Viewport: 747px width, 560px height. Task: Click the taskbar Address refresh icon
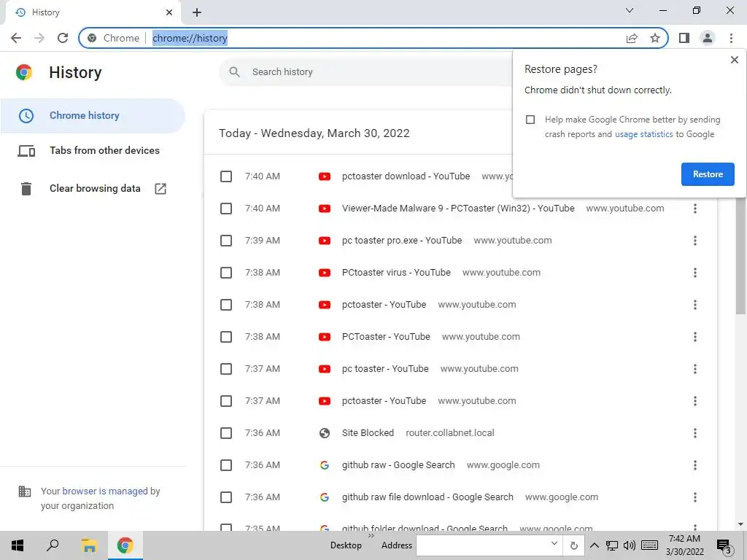[x=573, y=545]
